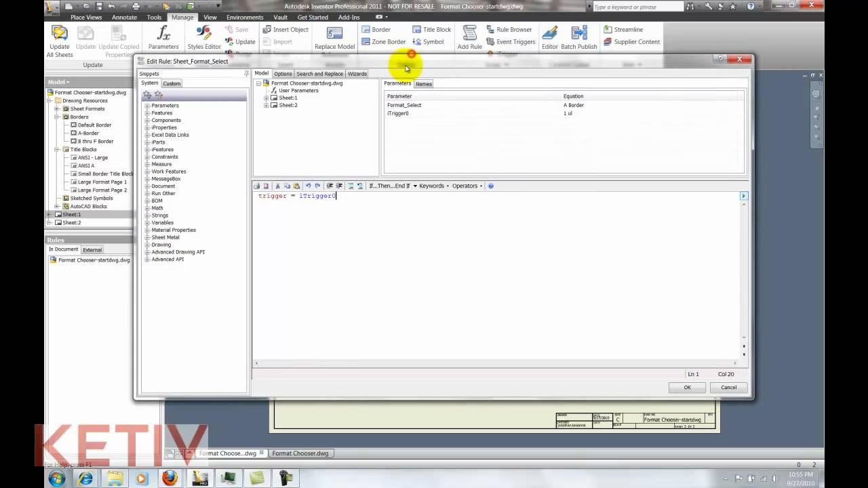Screen dimensions: 868x488
Task: Open Format Chooser.dwg document tab
Action: 300,453
